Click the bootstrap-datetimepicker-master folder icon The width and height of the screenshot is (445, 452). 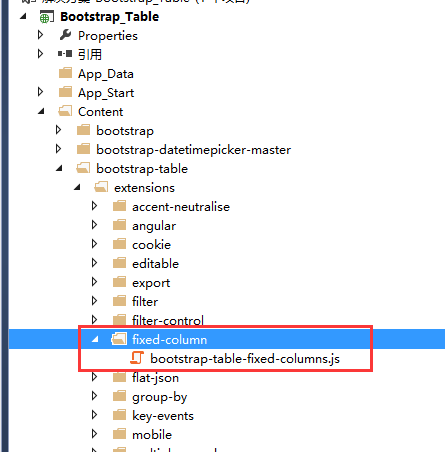(83, 149)
